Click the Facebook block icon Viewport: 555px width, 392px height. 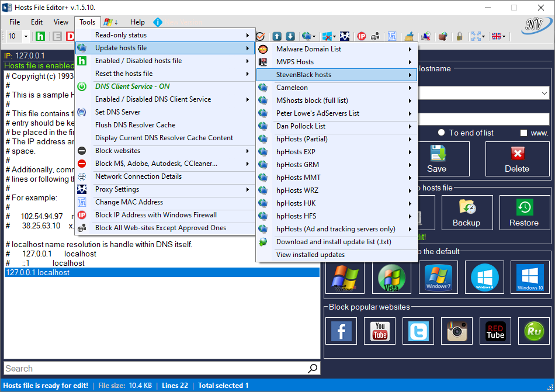[341, 331]
